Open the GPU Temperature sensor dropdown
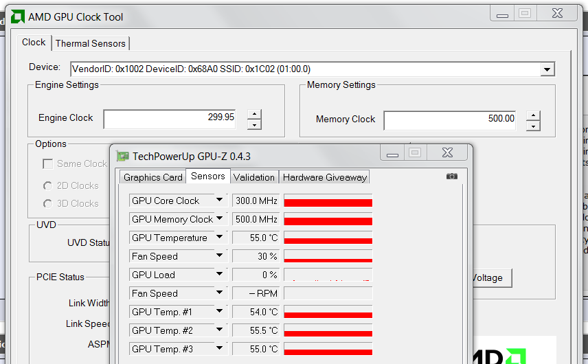 click(x=219, y=237)
